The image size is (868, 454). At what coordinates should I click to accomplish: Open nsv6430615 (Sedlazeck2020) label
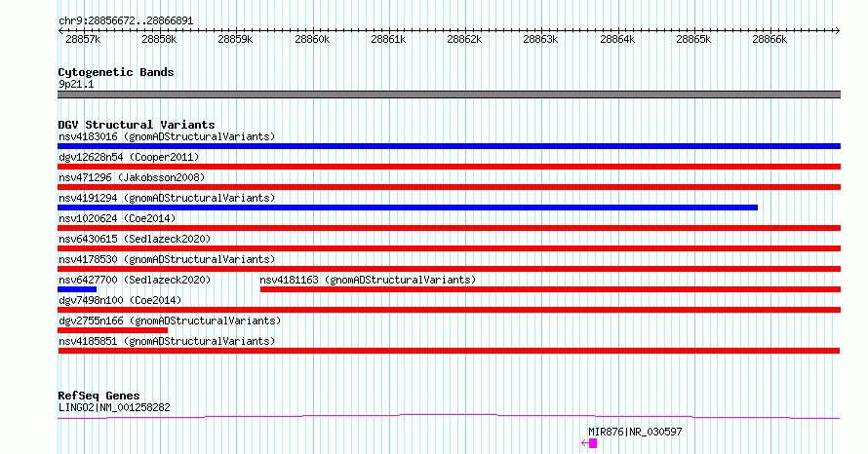tap(135, 239)
